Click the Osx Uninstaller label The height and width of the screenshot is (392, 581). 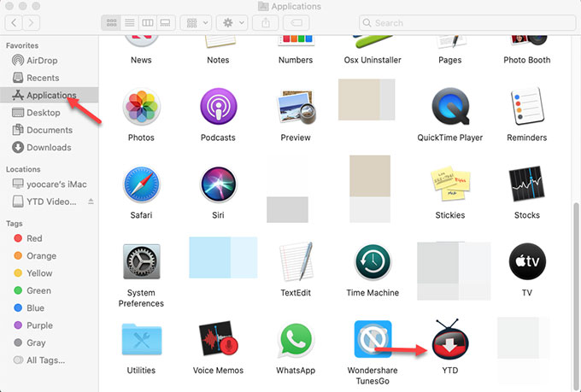coord(373,60)
